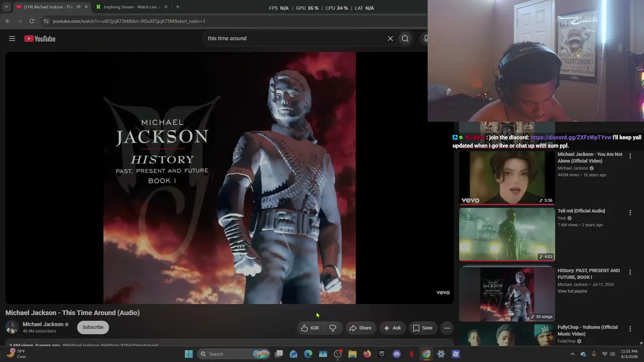
Task: Open options for HIStory playlist item
Action: [x=630, y=272]
